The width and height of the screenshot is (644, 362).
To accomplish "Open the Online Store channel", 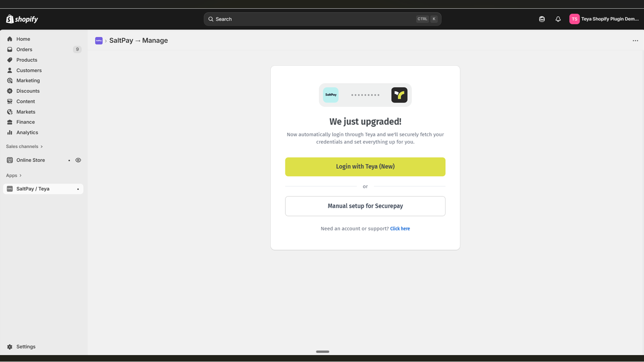I will coord(31,160).
